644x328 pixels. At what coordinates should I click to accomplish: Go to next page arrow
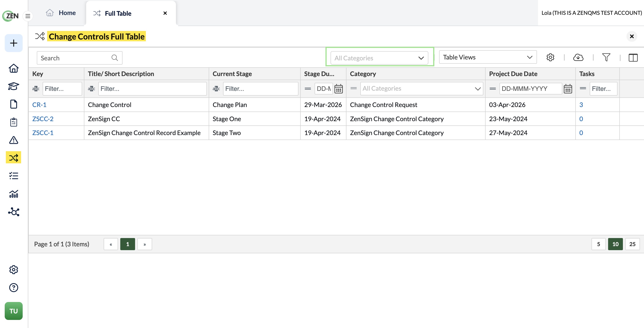pyautogui.click(x=145, y=244)
